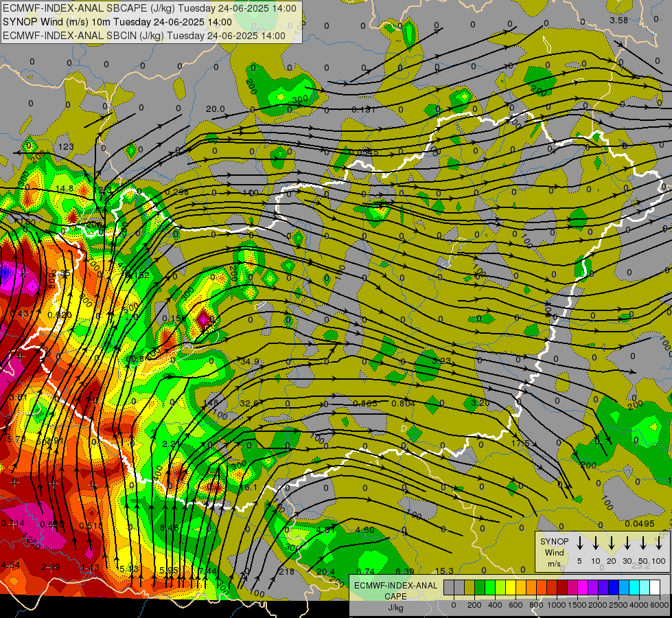The width and height of the screenshot is (672, 618).
Task: Click the wind arrow above the 10 label
Action: click(596, 542)
